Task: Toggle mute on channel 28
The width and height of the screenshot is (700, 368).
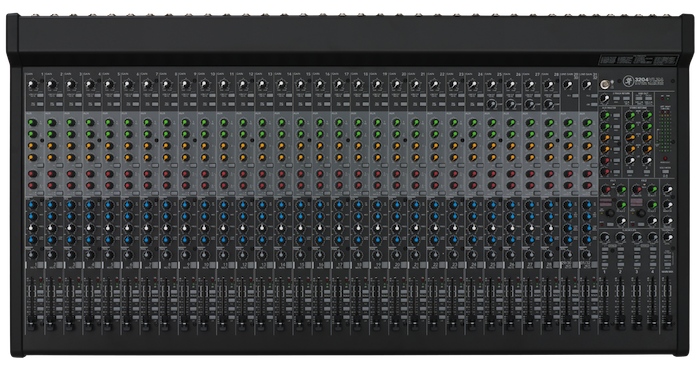Action: [556, 265]
